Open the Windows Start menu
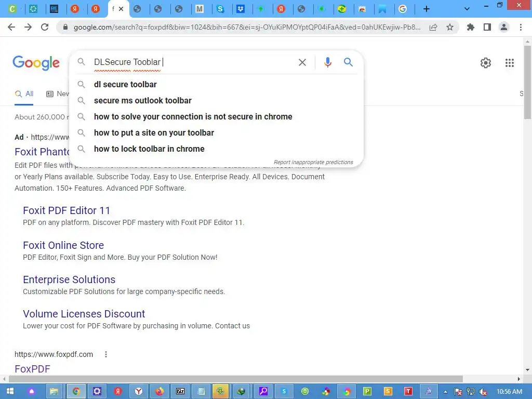This screenshot has width=532, height=399. [10, 391]
